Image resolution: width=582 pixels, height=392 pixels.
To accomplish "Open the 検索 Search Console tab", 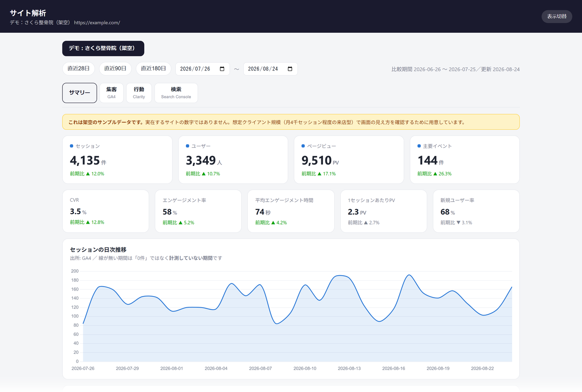I will (x=176, y=93).
